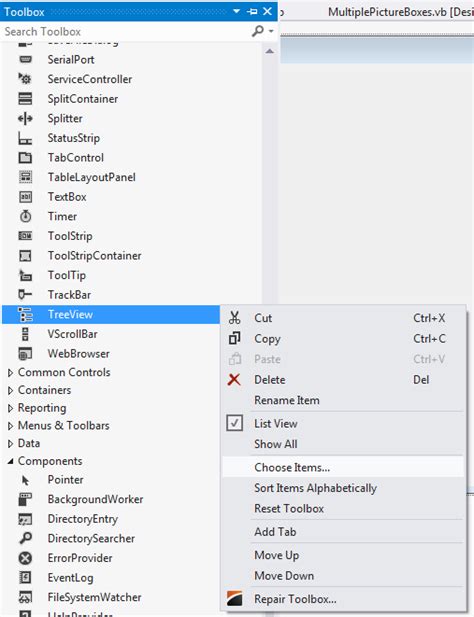Open Choose Items... from the context menu
The width and height of the screenshot is (474, 617).
(x=344, y=467)
